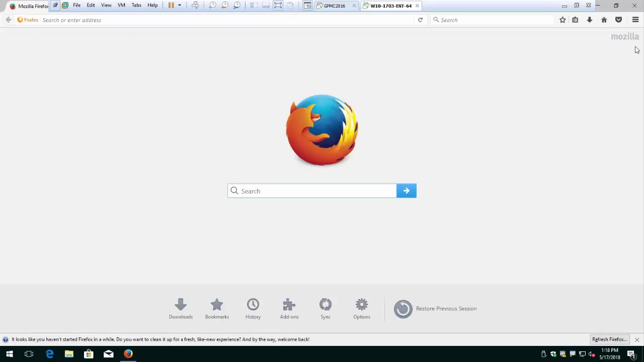This screenshot has width=644, height=362.
Task: Close the W10-1703-ENT-64 VM tab
Action: (x=417, y=6)
